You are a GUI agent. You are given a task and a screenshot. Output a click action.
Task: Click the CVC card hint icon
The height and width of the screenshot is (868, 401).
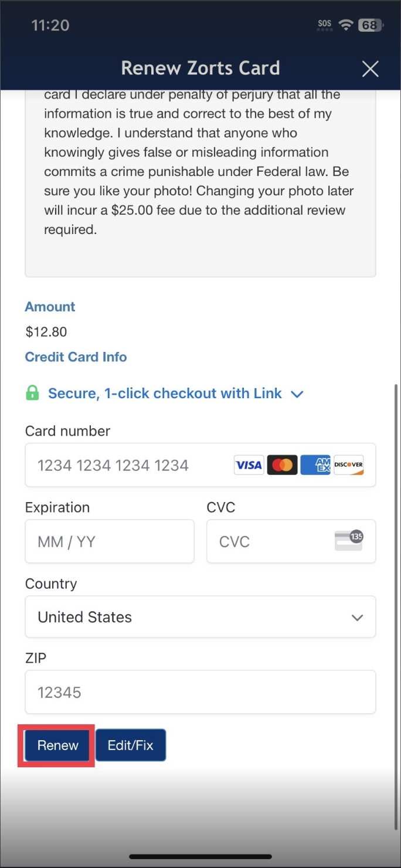pyautogui.click(x=348, y=541)
